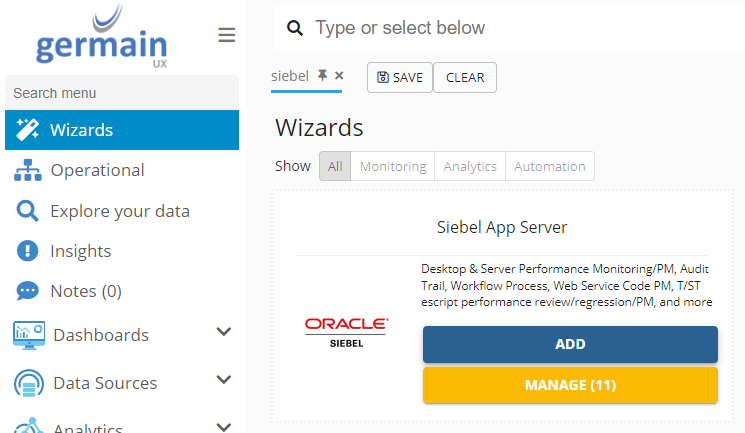Focus the Search menu field
The width and height of the screenshot is (745, 433).
120,93
